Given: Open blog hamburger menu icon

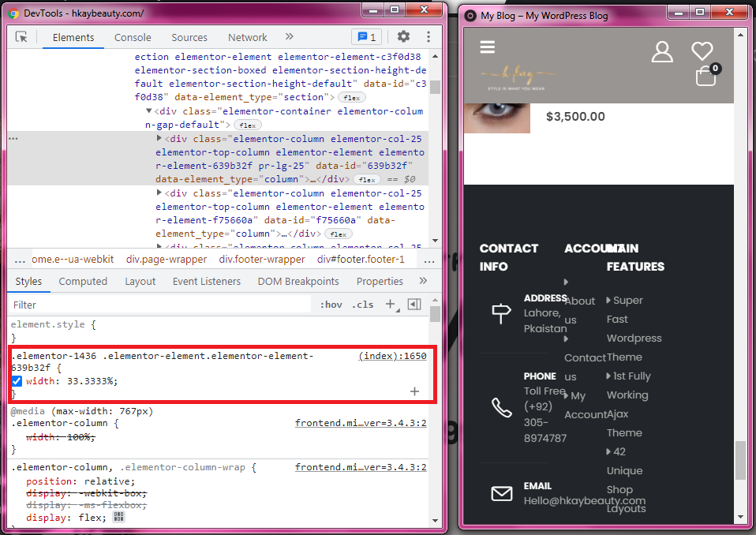Looking at the screenshot, I should 488,47.
